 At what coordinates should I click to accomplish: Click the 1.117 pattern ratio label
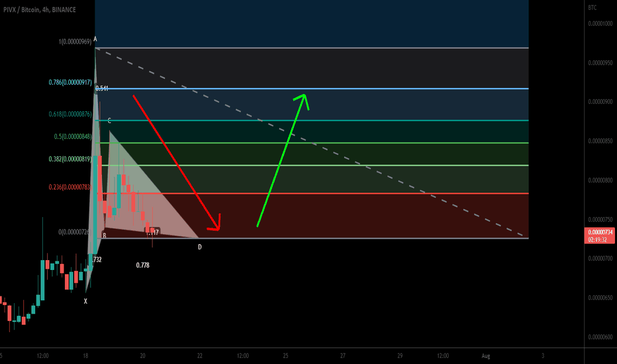[x=152, y=232]
